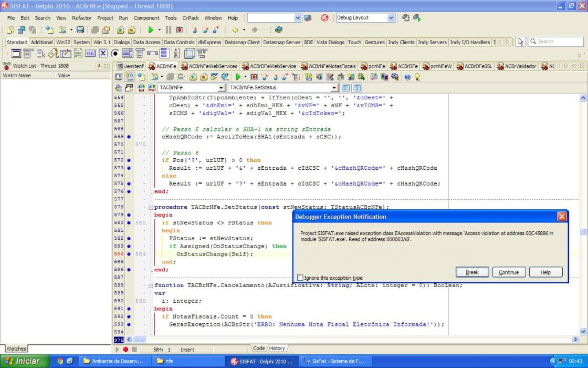Click the editor vertical scrollbar

(x=583, y=215)
